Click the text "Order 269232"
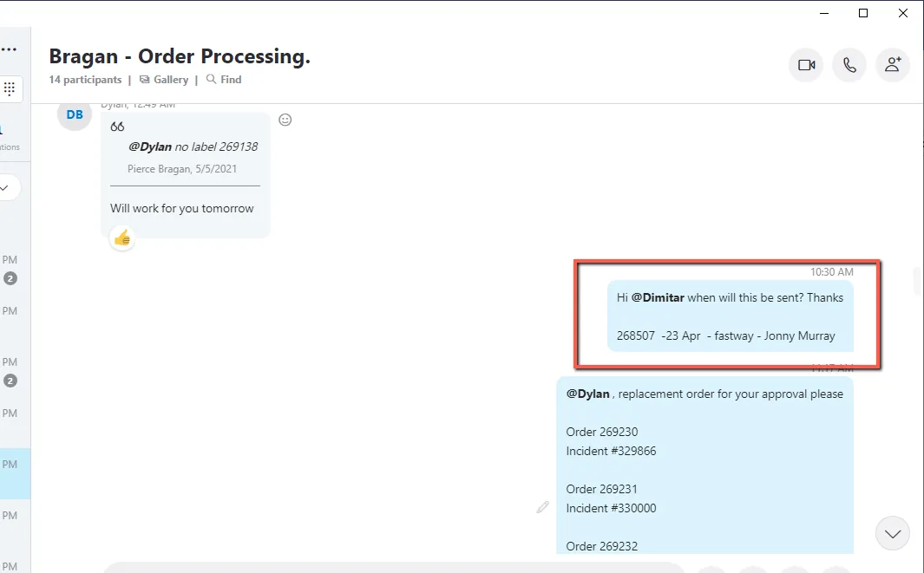 601,546
